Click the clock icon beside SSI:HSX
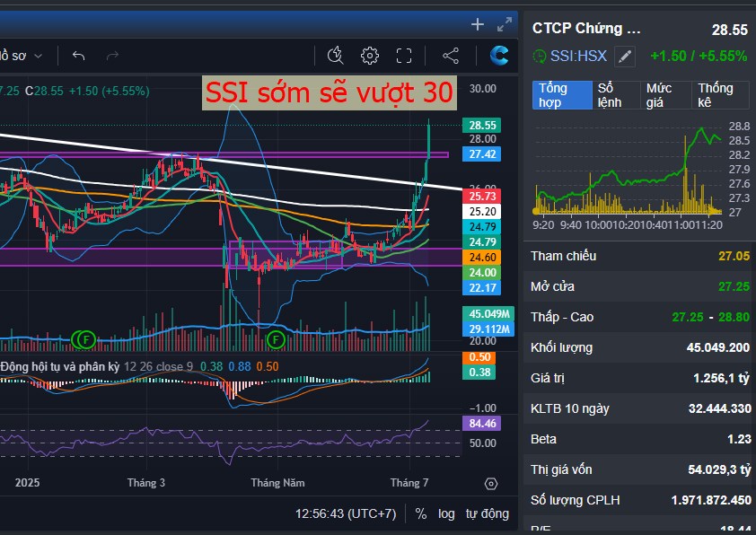Screen dimensions: 756x535 pos(539,57)
